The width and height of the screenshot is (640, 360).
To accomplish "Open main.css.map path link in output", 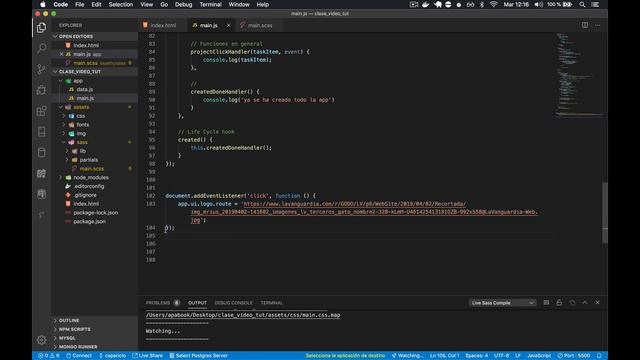I will tap(243, 315).
